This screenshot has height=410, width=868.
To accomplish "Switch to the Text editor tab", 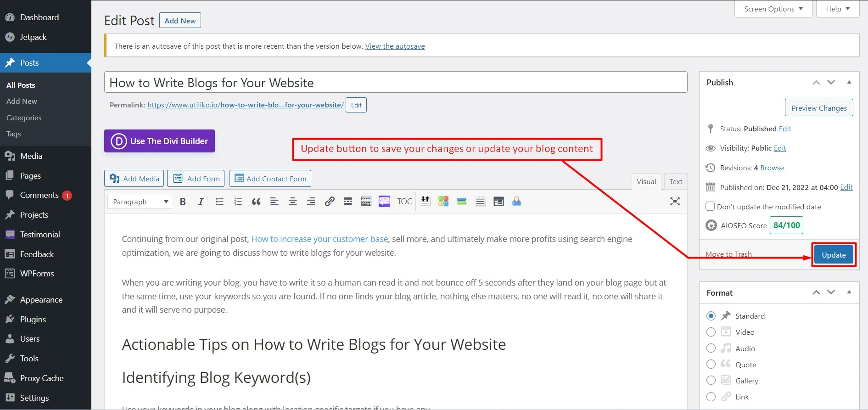I will click(x=675, y=181).
